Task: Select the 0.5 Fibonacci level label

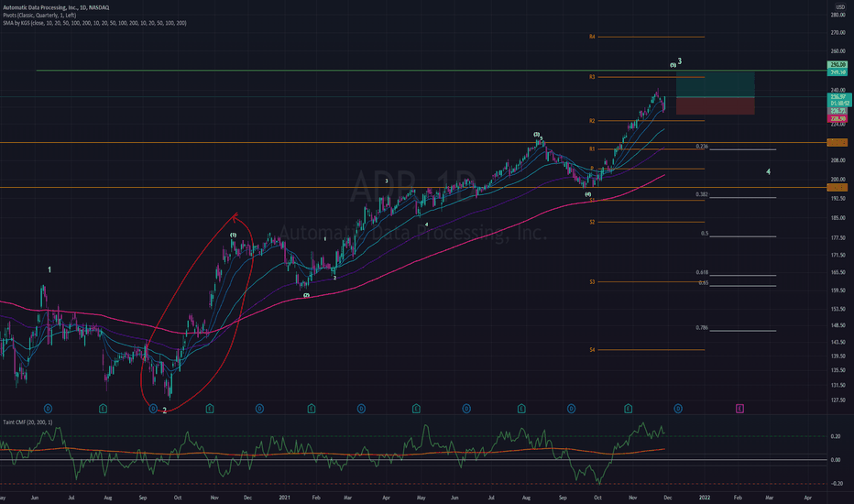Action: tap(705, 234)
